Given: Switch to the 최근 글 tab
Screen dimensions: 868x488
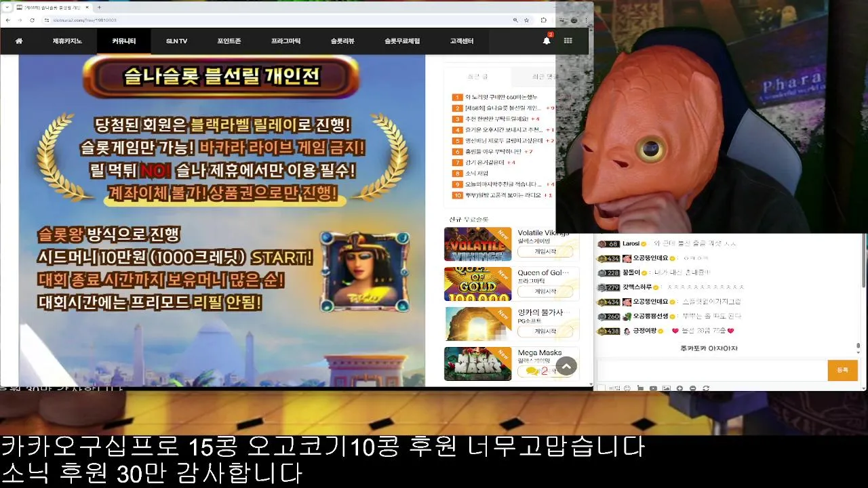Looking at the screenshot, I should pyautogui.click(x=478, y=77).
